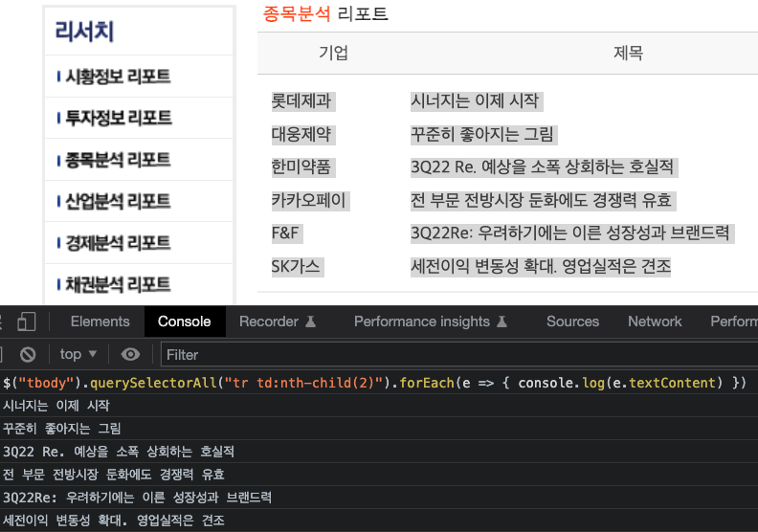Image resolution: width=758 pixels, height=532 pixels.
Task: Click the querySelectorAll command line in console
Action: [x=374, y=383]
